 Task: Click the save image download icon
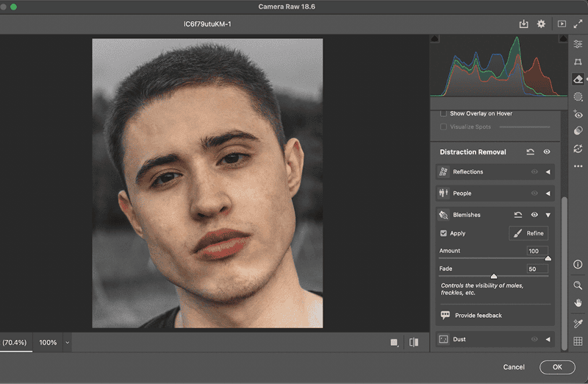(523, 24)
